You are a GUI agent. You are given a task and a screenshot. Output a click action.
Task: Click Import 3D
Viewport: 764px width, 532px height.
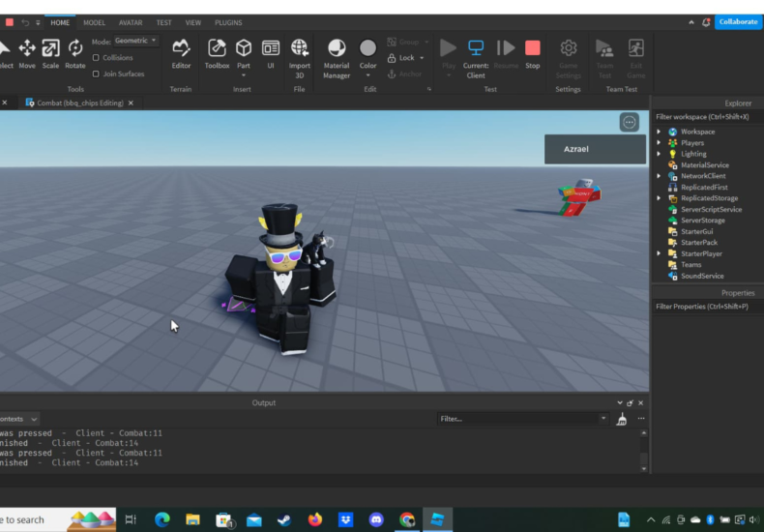pyautogui.click(x=299, y=58)
